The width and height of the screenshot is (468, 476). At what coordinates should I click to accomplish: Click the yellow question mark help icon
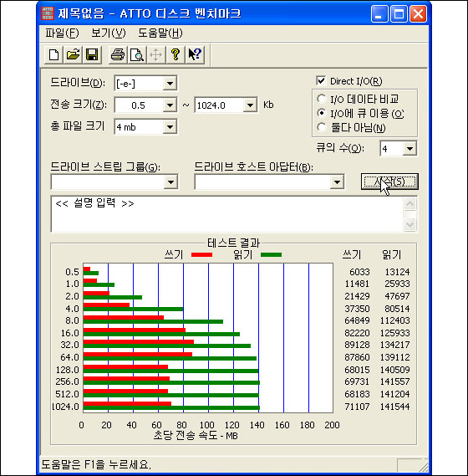pyautogui.click(x=175, y=54)
